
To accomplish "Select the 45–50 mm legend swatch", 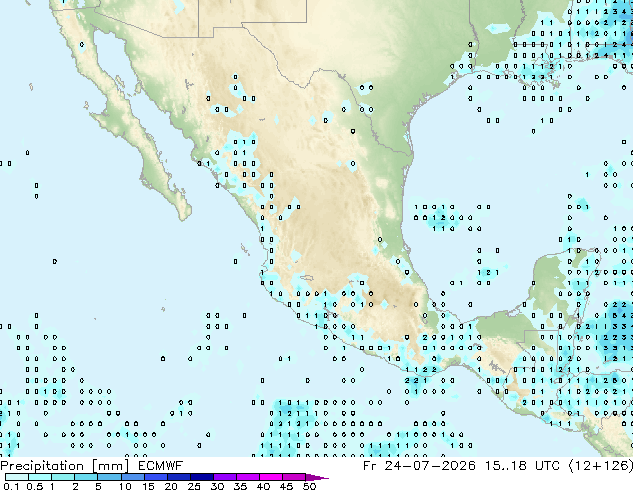I will (294, 477).
